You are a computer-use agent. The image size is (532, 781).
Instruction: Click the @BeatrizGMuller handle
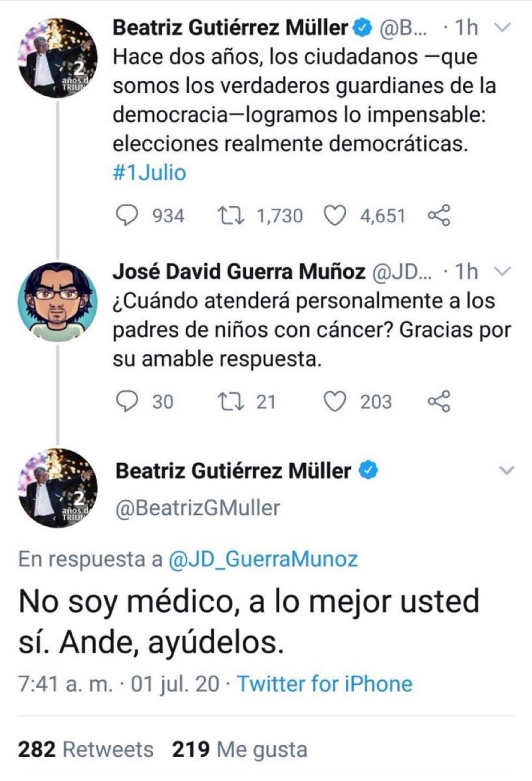point(198,508)
